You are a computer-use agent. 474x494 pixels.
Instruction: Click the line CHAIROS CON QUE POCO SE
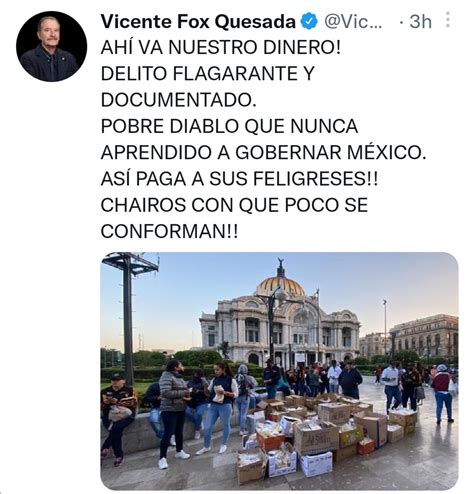point(234,205)
